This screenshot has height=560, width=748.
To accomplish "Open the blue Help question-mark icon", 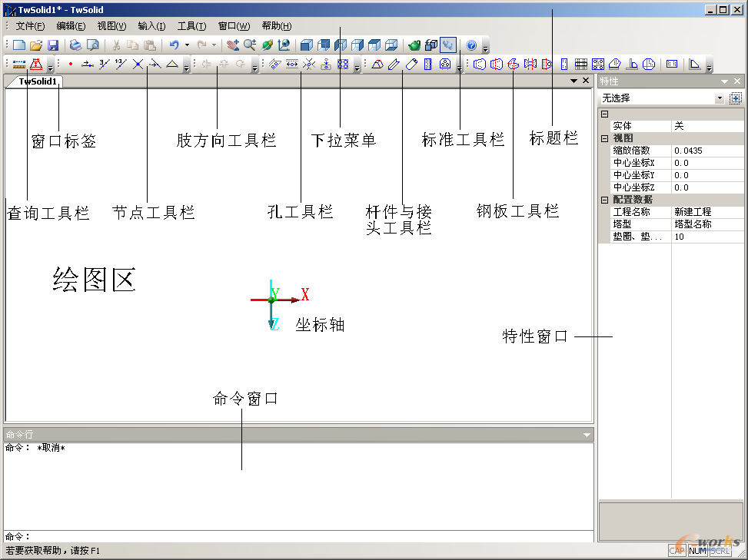I will point(471,45).
